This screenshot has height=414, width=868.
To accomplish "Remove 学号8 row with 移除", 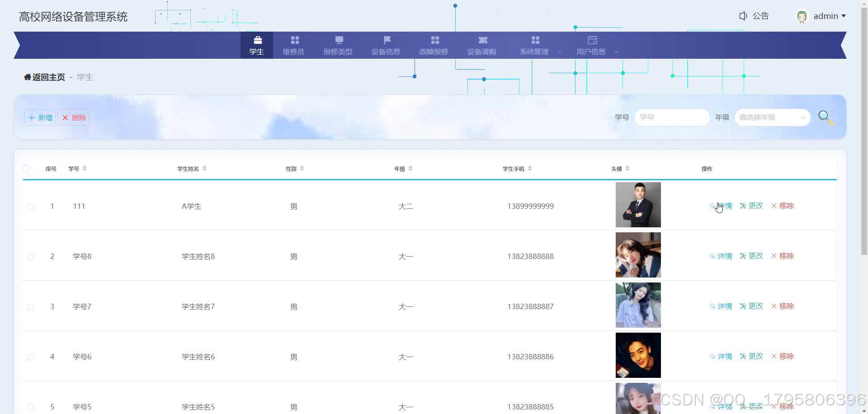I will [783, 256].
